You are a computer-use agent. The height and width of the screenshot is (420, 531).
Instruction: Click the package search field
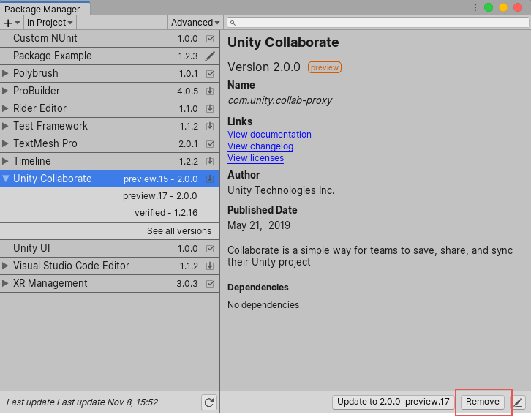378,23
